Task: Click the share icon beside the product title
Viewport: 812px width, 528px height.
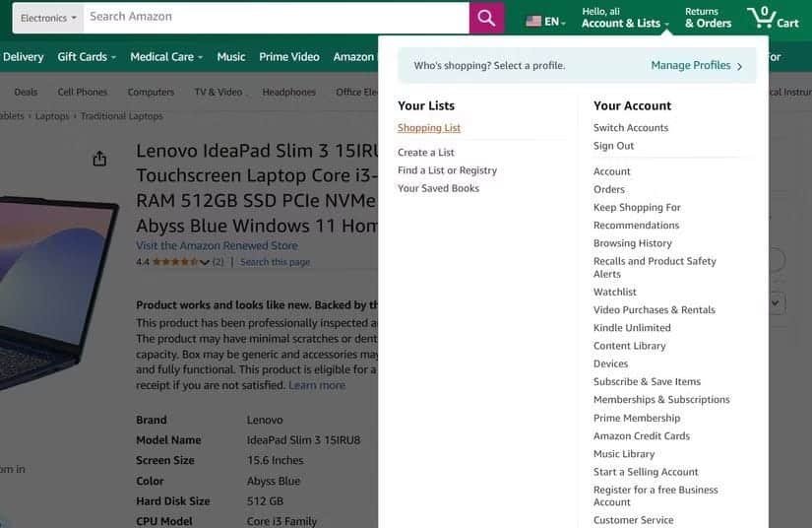Action: [x=99, y=159]
